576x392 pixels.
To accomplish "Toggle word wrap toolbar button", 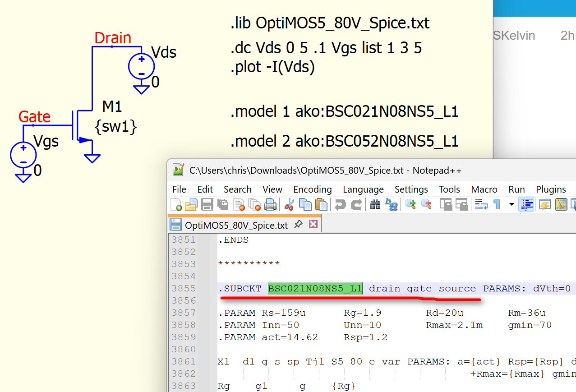I will click(479, 205).
